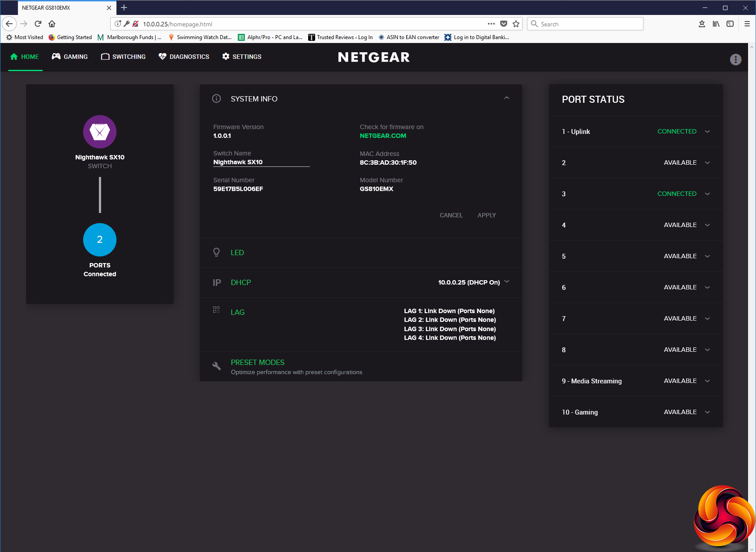Switch to the Switching tab
Image resolution: width=756 pixels, height=552 pixels.
124,57
